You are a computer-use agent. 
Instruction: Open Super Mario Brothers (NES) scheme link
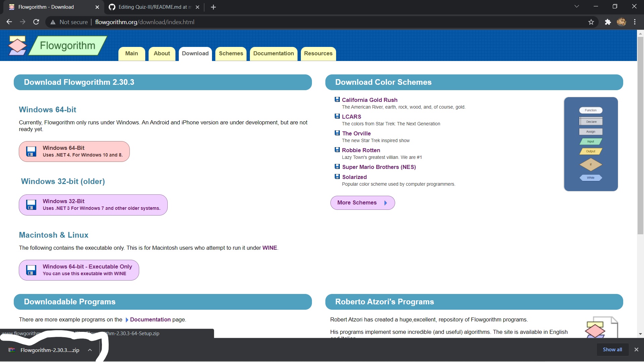coord(379,167)
